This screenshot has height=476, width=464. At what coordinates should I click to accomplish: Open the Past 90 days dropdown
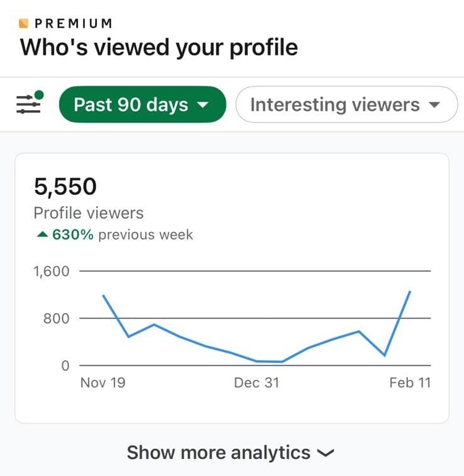click(x=141, y=104)
